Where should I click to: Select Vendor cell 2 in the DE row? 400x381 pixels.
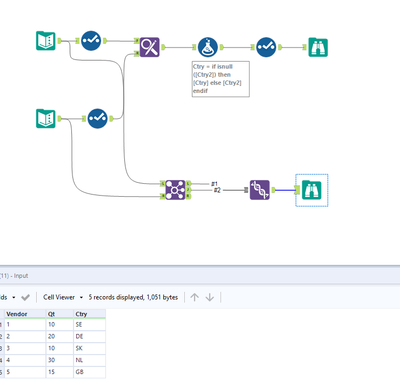tap(25, 336)
